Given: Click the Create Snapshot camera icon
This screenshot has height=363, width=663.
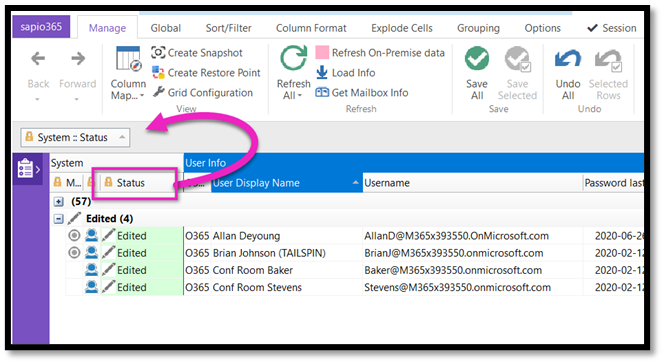Looking at the screenshot, I should [158, 52].
